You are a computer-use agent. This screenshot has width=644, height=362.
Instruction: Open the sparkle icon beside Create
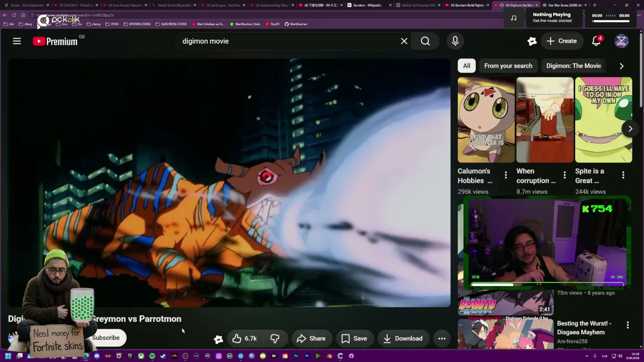pos(532,41)
